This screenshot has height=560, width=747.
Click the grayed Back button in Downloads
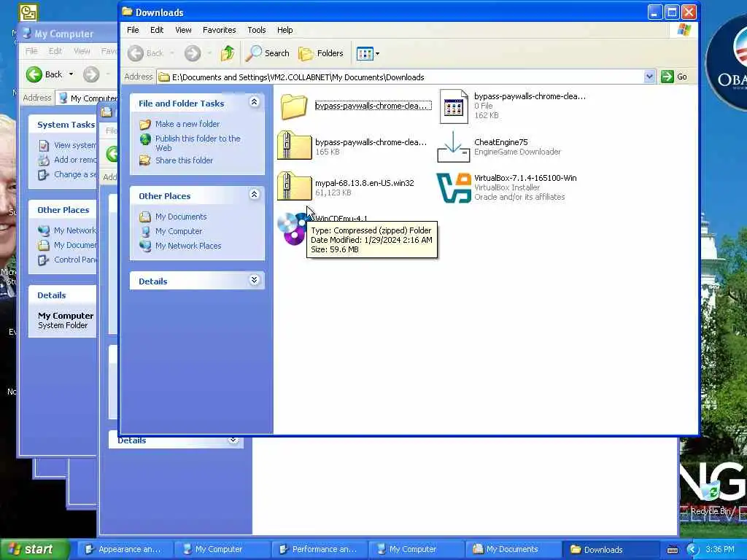point(146,53)
